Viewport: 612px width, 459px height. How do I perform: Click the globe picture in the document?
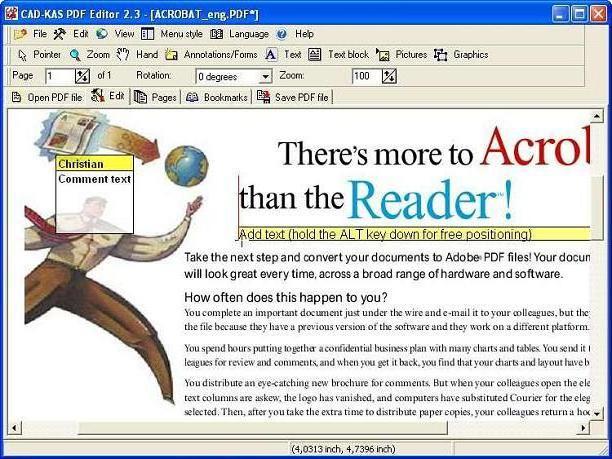click(187, 166)
